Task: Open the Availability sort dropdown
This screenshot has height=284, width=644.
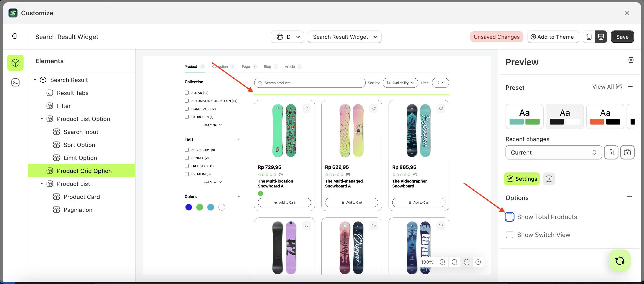Action: click(x=400, y=83)
